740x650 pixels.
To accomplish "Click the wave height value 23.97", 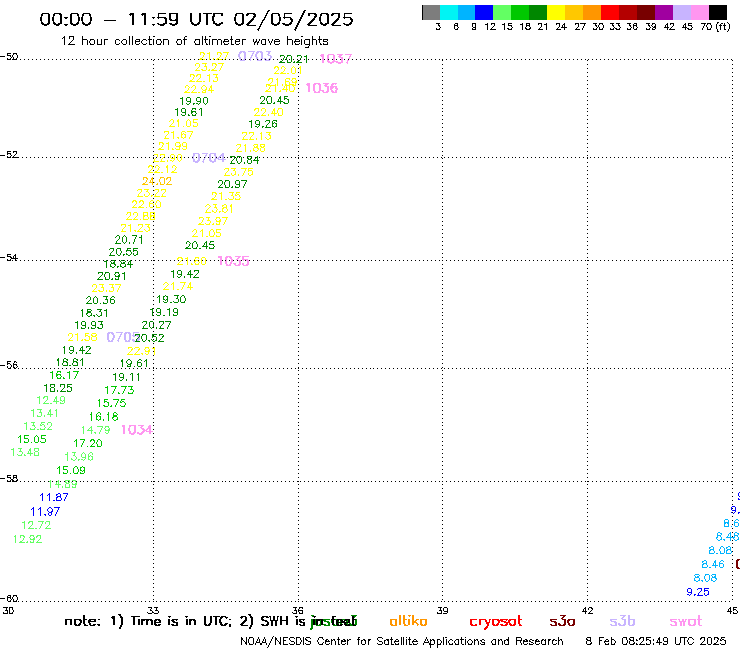I will pyautogui.click(x=213, y=221).
